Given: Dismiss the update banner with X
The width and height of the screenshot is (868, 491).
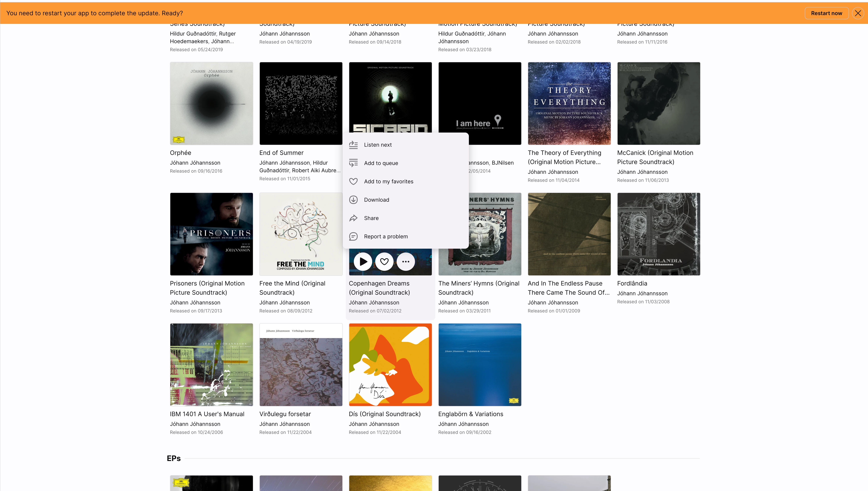Looking at the screenshot, I should pyautogui.click(x=858, y=13).
